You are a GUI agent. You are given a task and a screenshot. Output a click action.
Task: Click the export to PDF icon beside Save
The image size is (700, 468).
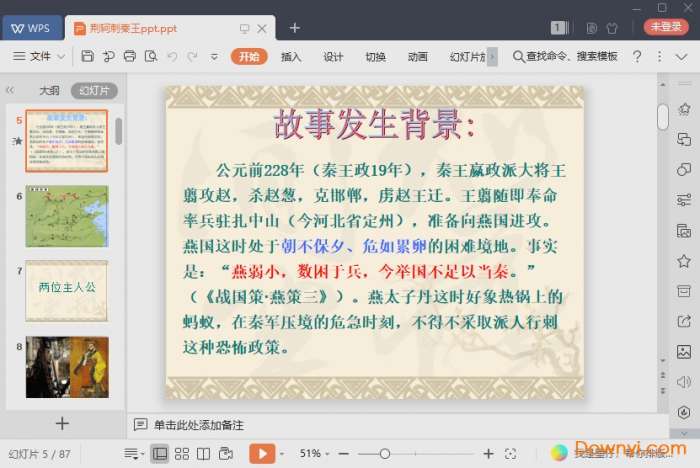108,56
